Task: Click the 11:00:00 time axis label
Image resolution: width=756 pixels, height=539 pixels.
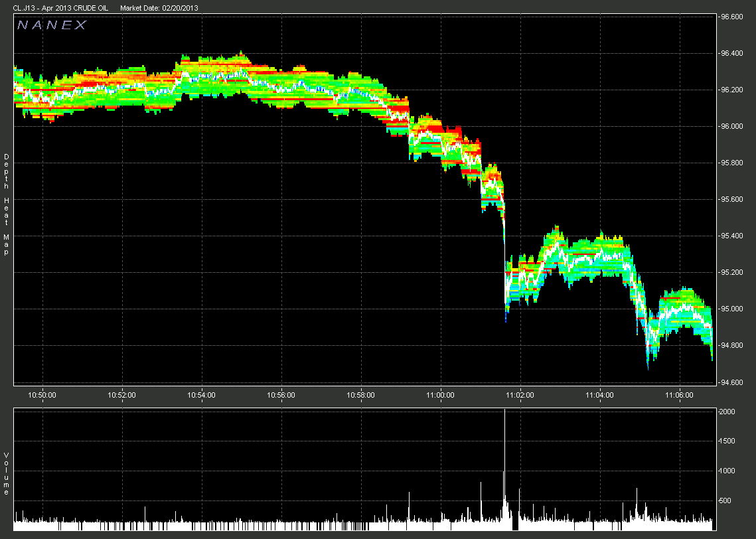Action: pyautogui.click(x=440, y=396)
